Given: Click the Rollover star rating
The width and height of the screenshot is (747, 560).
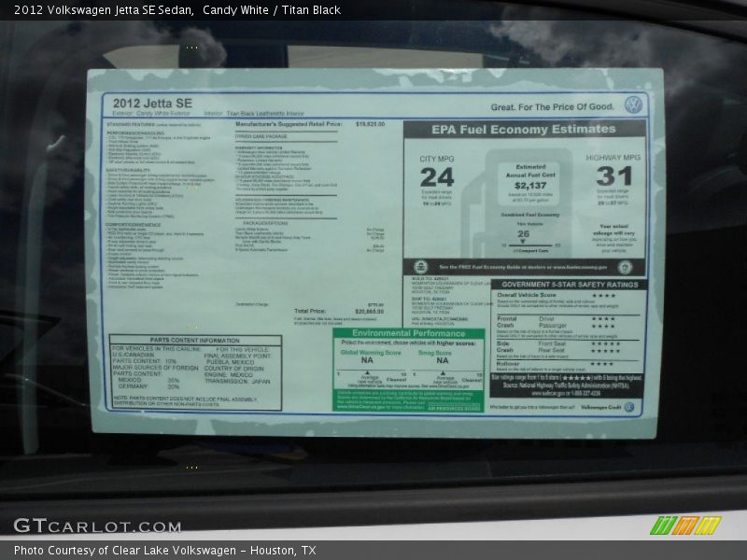Looking at the screenshot, I should [604, 364].
